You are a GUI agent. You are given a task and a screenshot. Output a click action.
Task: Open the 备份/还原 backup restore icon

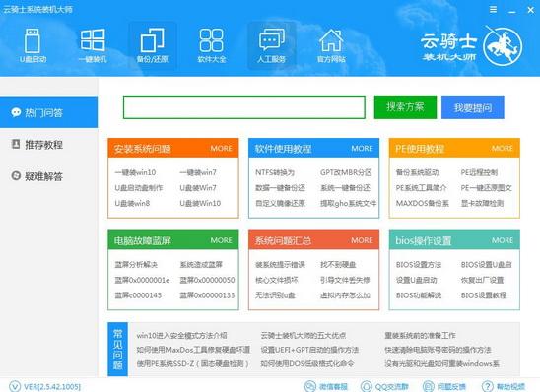[152, 40]
